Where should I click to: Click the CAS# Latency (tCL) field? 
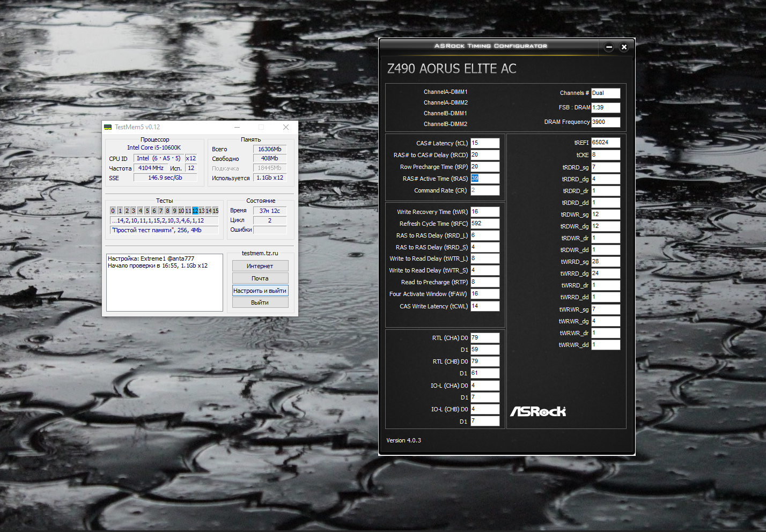pos(485,143)
